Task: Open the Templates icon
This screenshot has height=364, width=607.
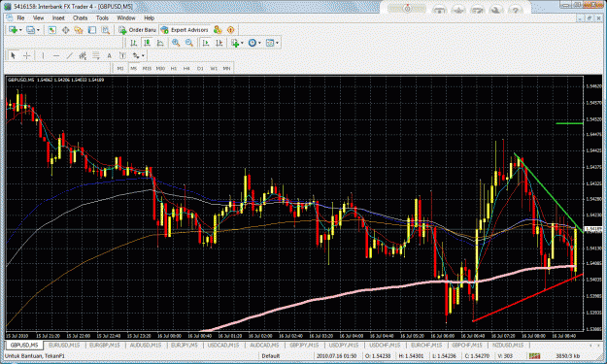Action: tap(270, 43)
